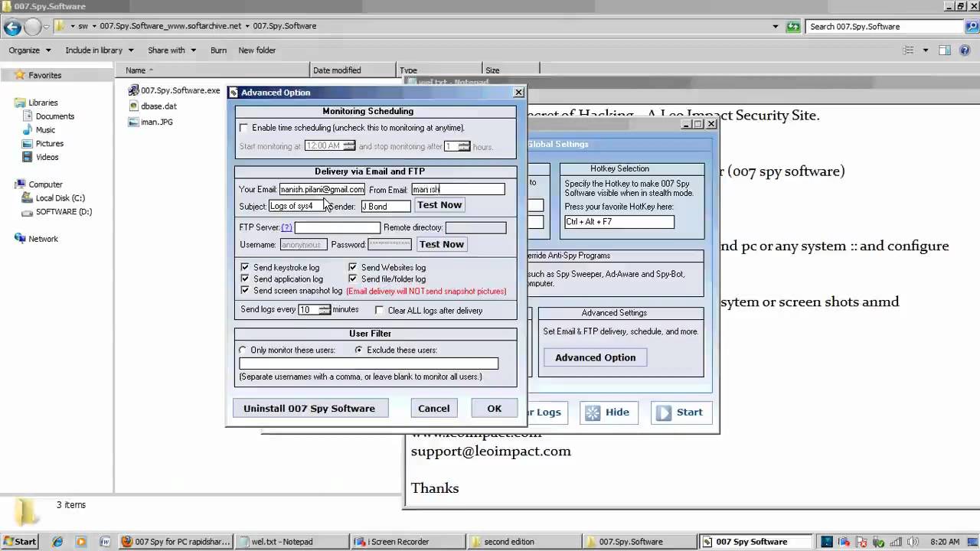
Task: Open Pictures library
Action: (x=49, y=144)
